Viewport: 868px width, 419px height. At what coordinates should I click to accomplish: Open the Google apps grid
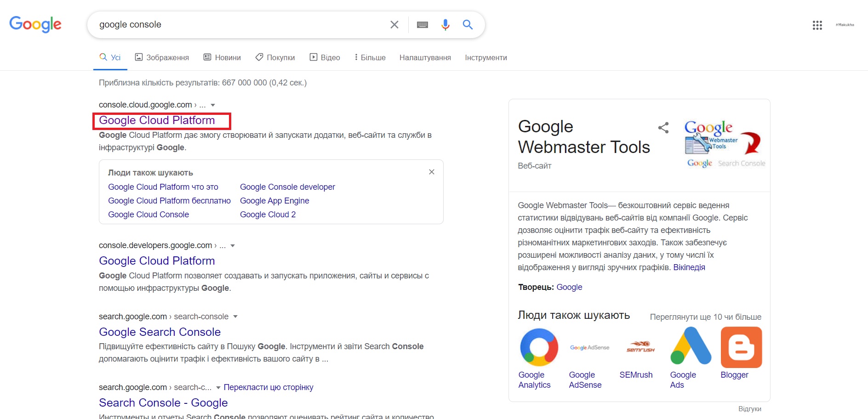pyautogui.click(x=817, y=25)
